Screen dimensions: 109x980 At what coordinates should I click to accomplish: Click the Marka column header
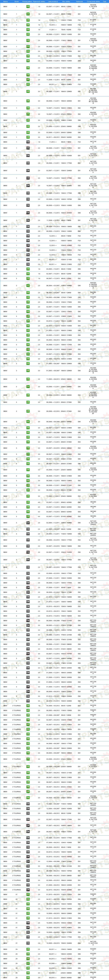[5, 2]
